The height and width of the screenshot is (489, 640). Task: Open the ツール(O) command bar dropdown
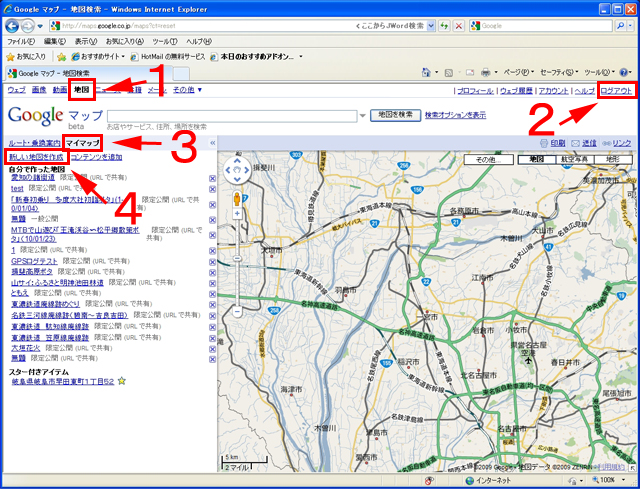[x=599, y=73]
